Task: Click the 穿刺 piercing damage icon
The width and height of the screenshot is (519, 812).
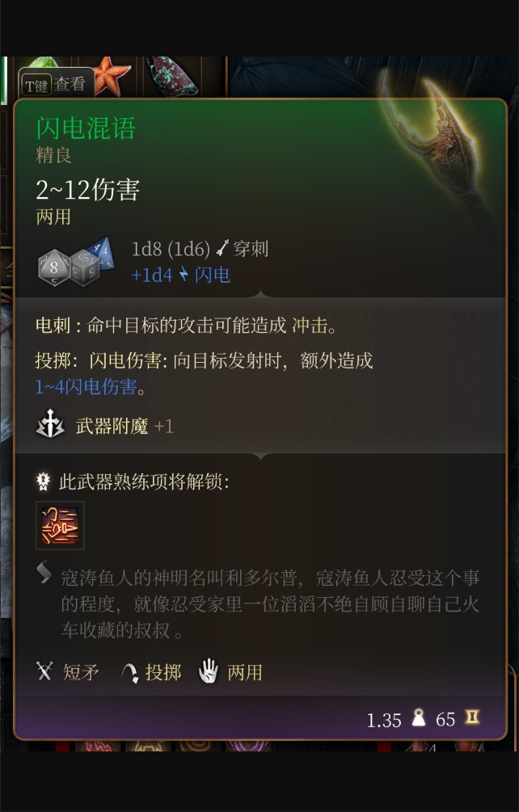Action: (x=223, y=249)
